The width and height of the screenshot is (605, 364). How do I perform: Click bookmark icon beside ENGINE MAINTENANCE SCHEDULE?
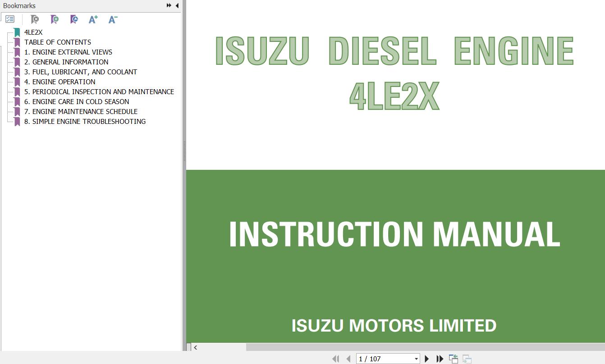point(17,112)
